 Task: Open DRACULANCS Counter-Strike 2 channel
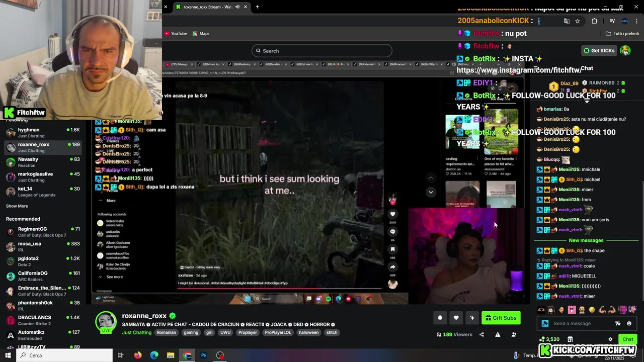43,320
